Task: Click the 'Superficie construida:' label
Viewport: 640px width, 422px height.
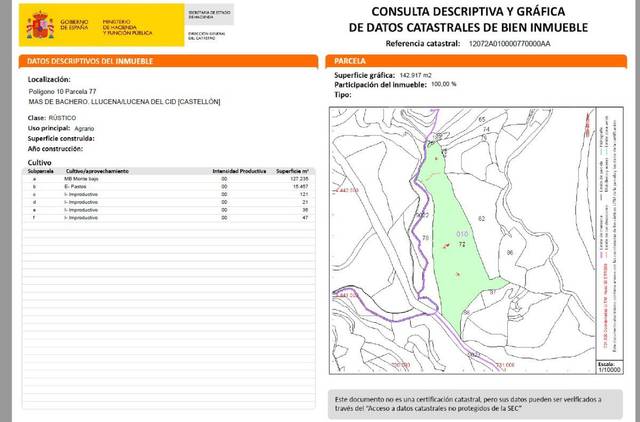Action: tap(61, 139)
